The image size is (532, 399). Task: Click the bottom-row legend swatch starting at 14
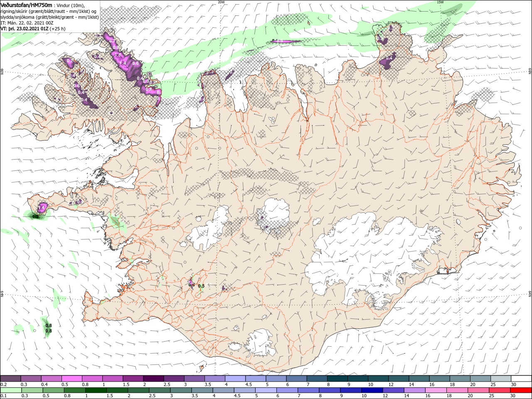click(415, 390)
